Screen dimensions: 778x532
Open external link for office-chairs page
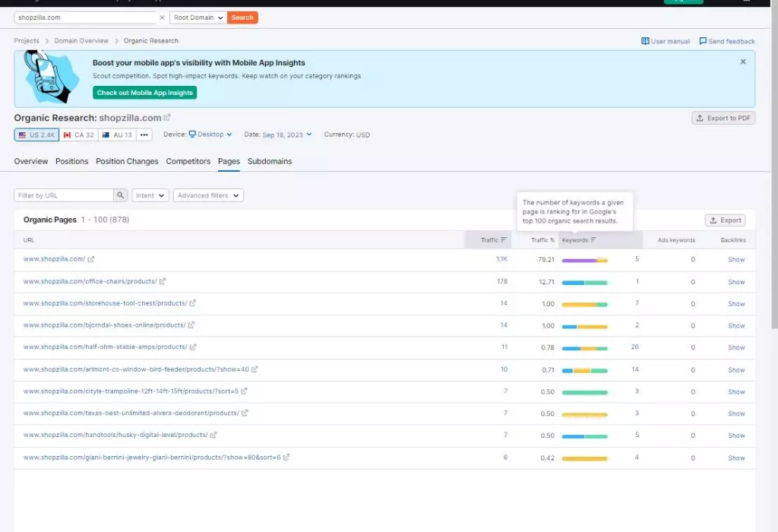tap(163, 281)
